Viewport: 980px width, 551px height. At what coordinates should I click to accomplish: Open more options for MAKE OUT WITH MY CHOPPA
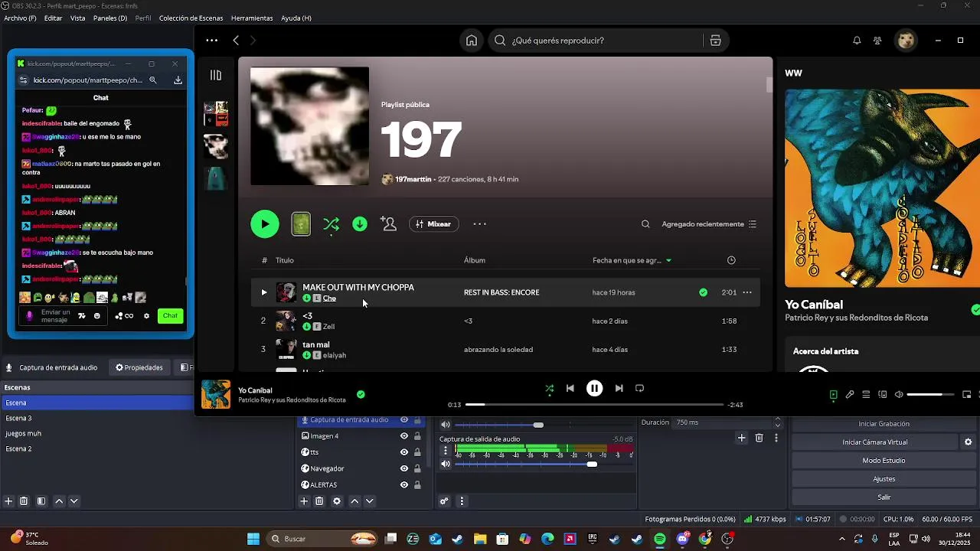747,292
